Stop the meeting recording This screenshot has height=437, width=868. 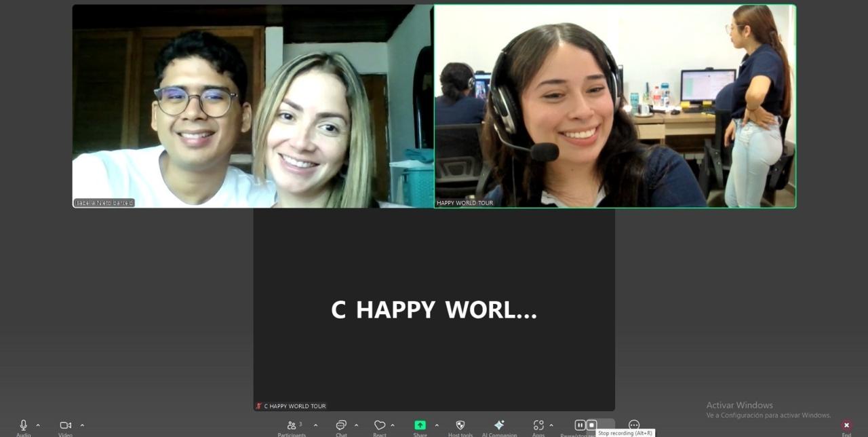591,425
